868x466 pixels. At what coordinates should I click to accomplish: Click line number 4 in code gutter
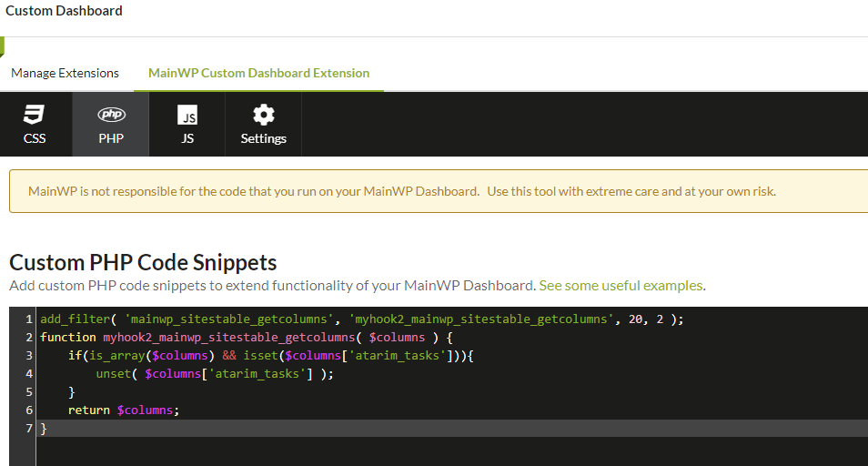pos(29,374)
